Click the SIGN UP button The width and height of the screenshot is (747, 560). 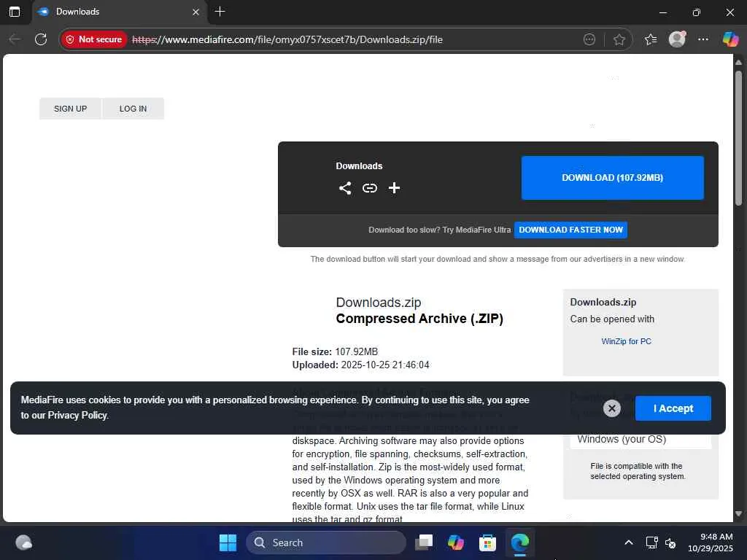click(71, 109)
